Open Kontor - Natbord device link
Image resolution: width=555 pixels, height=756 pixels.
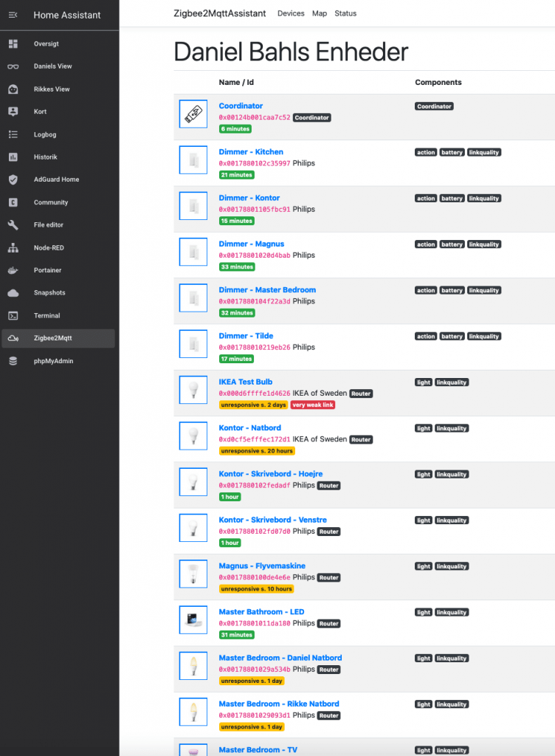(x=250, y=427)
